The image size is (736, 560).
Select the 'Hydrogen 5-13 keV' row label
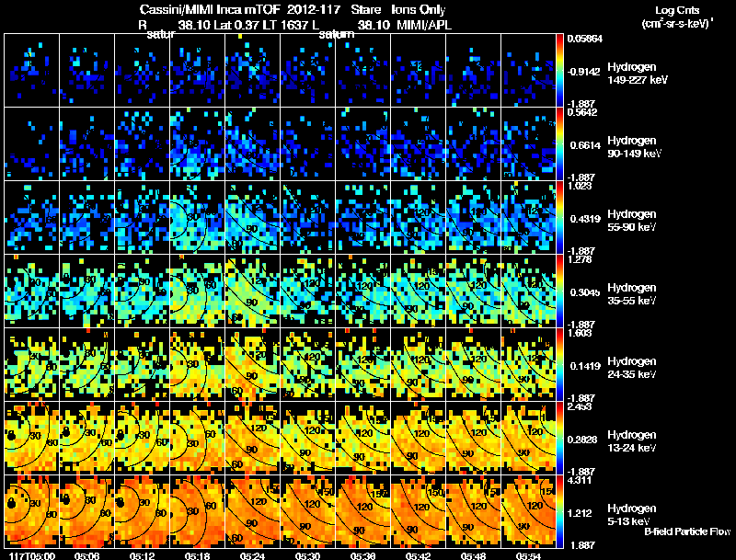[632, 515]
